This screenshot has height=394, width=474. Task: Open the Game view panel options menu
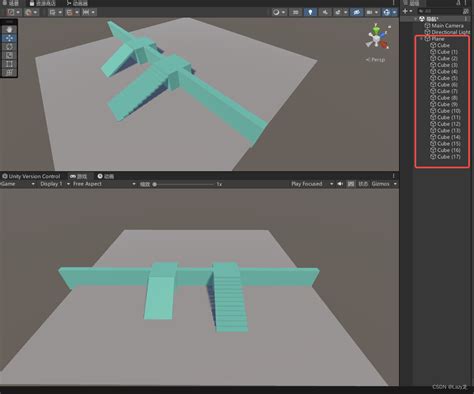click(394, 176)
